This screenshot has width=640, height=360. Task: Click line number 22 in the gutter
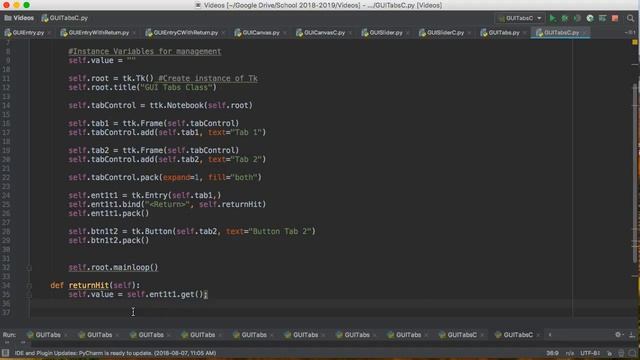(6, 178)
